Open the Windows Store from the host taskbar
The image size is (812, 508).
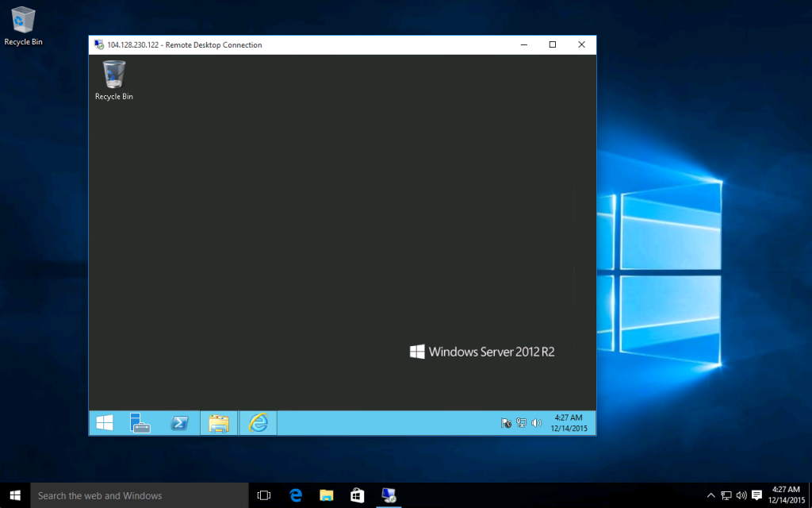click(357, 495)
